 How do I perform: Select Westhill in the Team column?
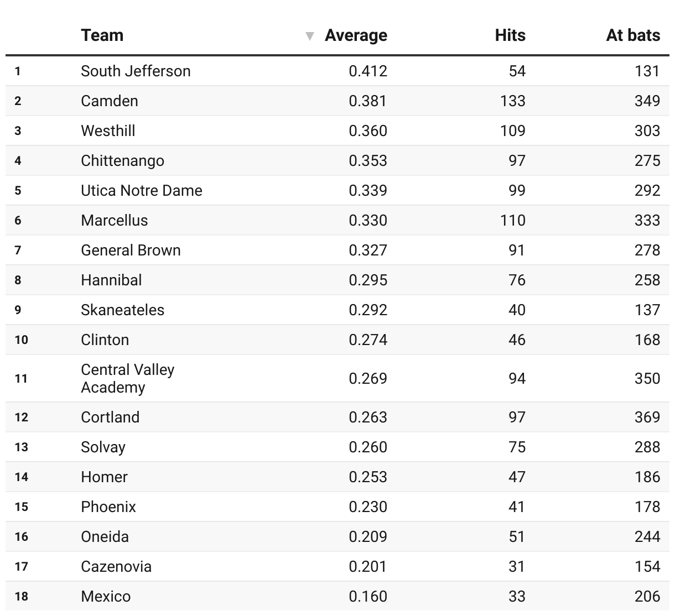coord(108,130)
